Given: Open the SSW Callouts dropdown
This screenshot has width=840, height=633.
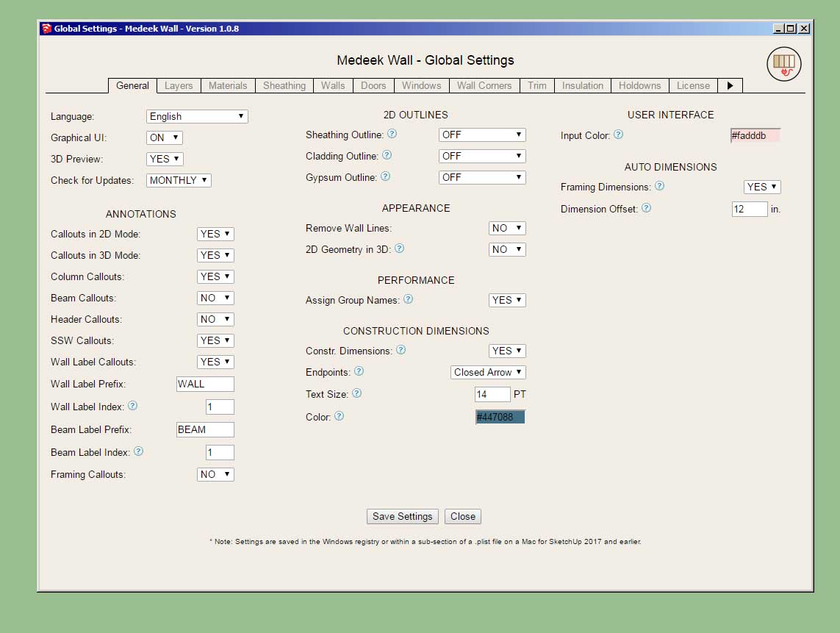Looking at the screenshot, I should pos(215,341).
